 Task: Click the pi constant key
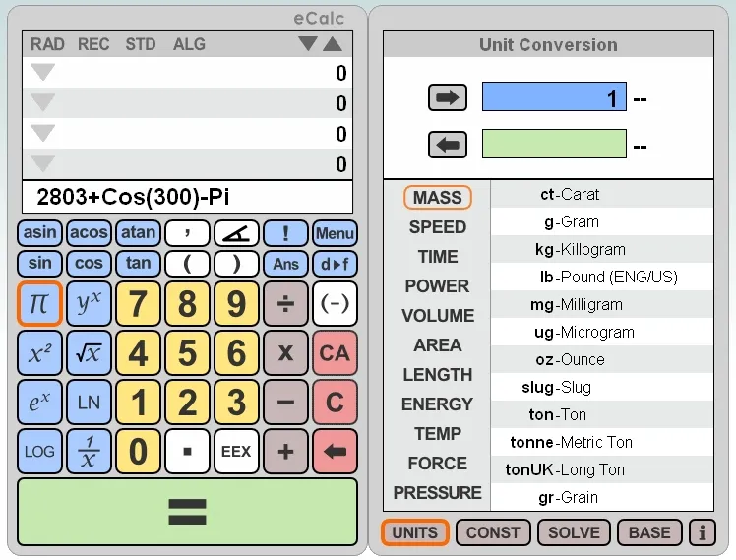[x=40, y=304]
